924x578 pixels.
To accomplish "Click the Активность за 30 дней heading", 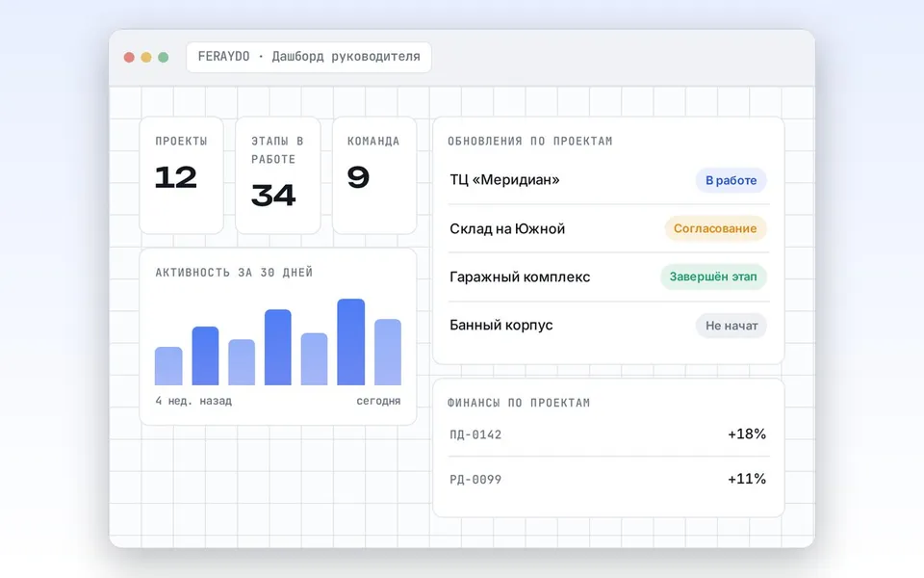I will click(234, 273).
